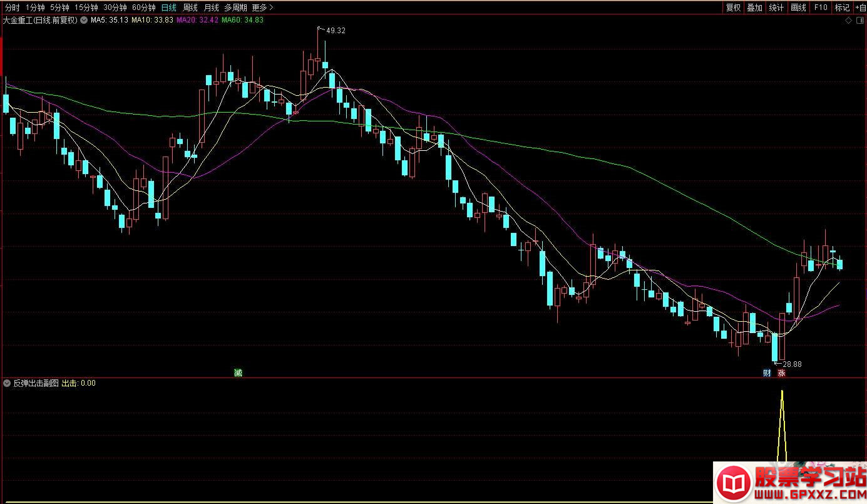Switch to the 分时 intraday chart tab
The height and width of the screenshot is (504, 867).
(12, 8)
